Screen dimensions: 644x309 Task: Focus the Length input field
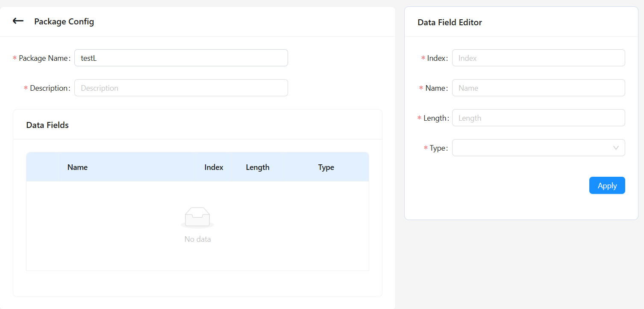point(538,118)
